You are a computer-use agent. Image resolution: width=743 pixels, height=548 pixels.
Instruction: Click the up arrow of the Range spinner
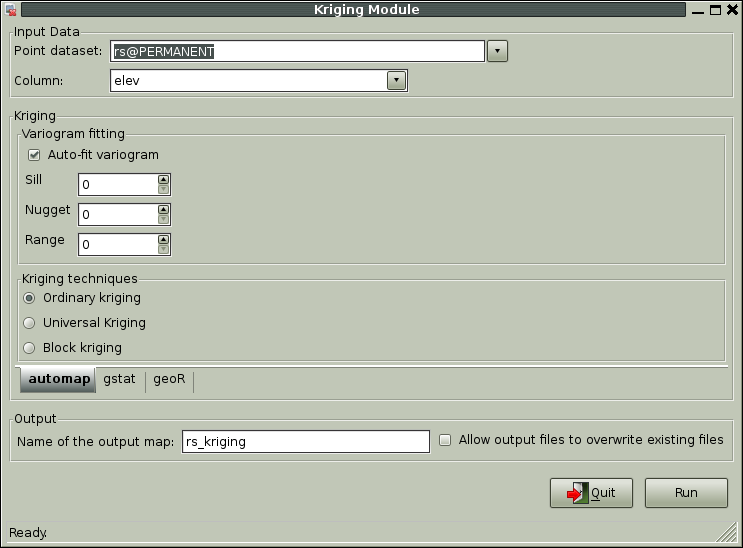point(164,240)
